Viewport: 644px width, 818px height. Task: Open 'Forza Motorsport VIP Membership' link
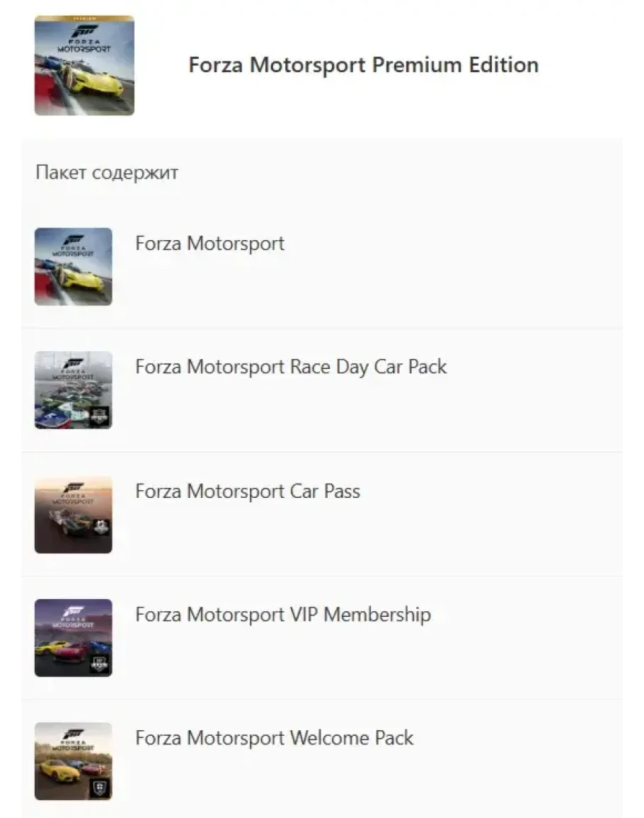tap(283, 615)
